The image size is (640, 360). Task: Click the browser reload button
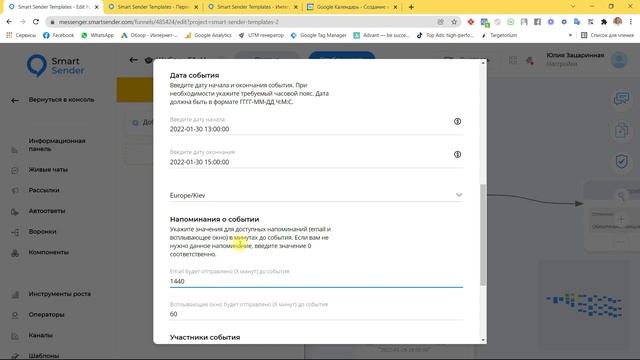pos(36,22)
